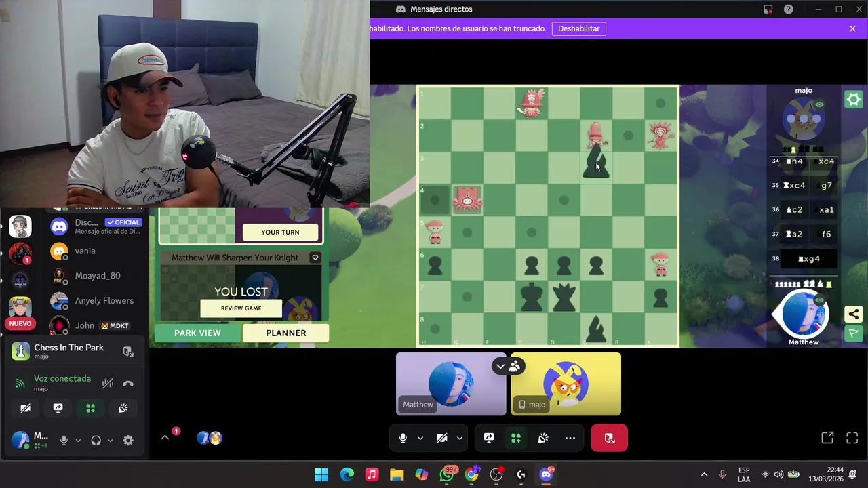Open more options ellipsis in the call bar
Screen dimensions: 868x488
(570, 438)
